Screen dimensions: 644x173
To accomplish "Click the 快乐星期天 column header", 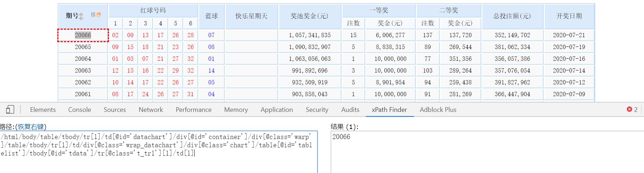I will pyautogui.click(x=252, y=16).
